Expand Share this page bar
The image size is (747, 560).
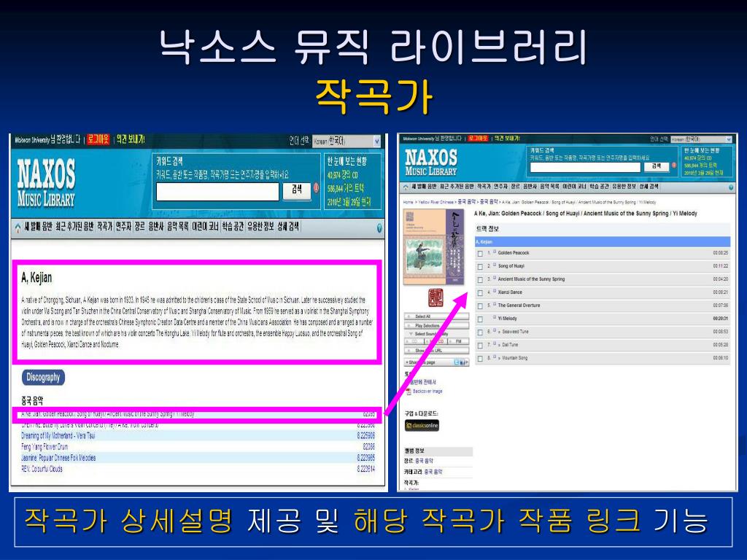coord(436,362)
